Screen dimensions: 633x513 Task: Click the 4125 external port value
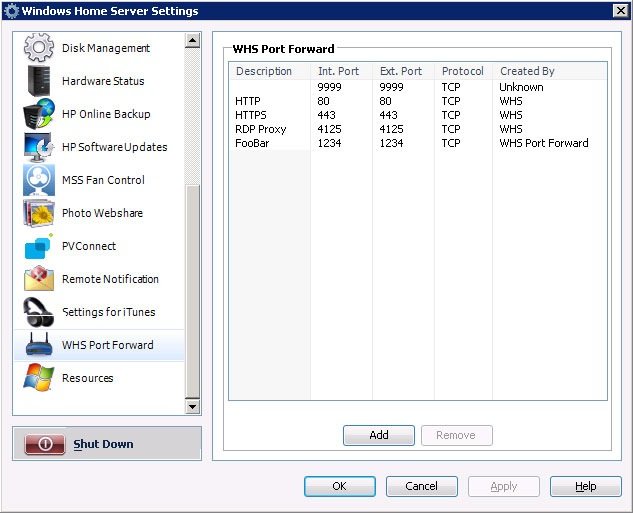click(x=391, y=129)
